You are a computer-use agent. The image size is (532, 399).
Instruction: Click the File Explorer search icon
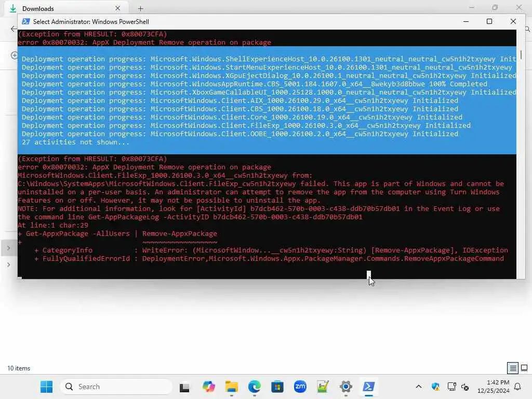pyautogui.click(x=528, y=29)
